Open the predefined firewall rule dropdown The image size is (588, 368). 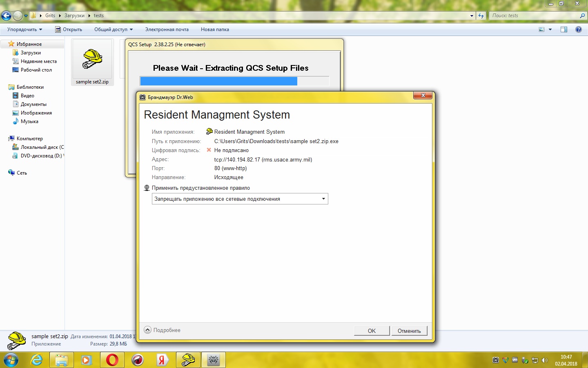coord(240,199)
